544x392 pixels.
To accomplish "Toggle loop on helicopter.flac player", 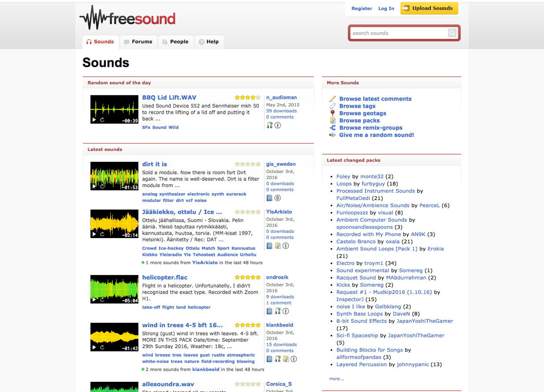I will 102,300.
